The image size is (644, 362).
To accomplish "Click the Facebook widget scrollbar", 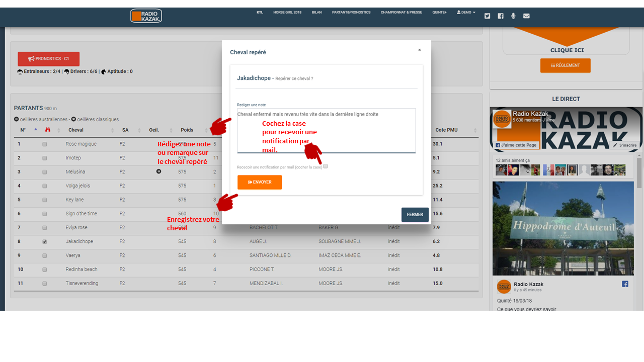I will pos(639,172).
